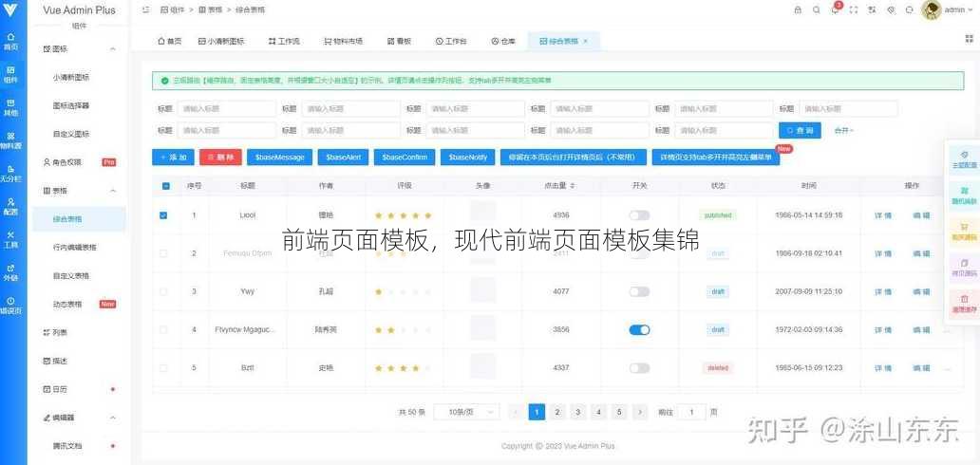Select 组件 in the blue sidebar
This screenshot has width=980, height=465.
(10, 75)
